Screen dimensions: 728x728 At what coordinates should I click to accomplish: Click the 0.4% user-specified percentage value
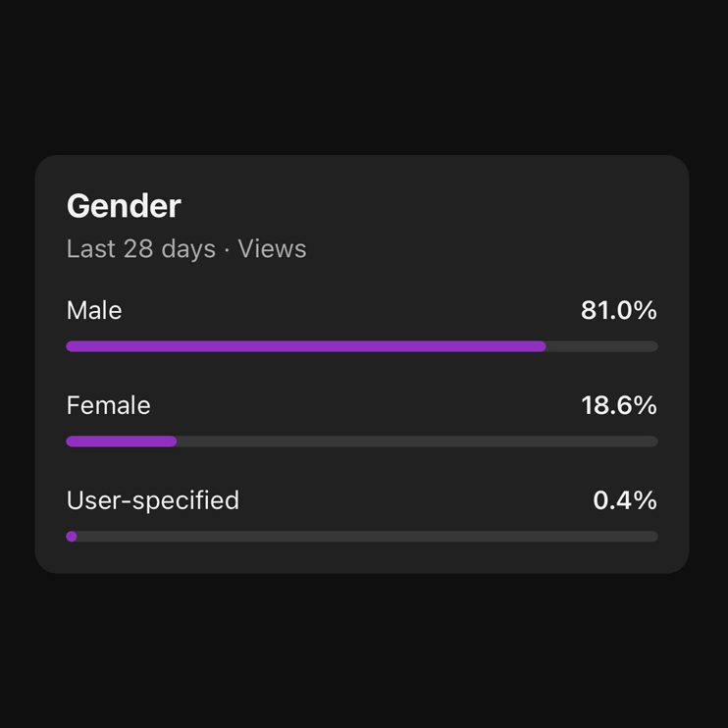tap(625, 500)
